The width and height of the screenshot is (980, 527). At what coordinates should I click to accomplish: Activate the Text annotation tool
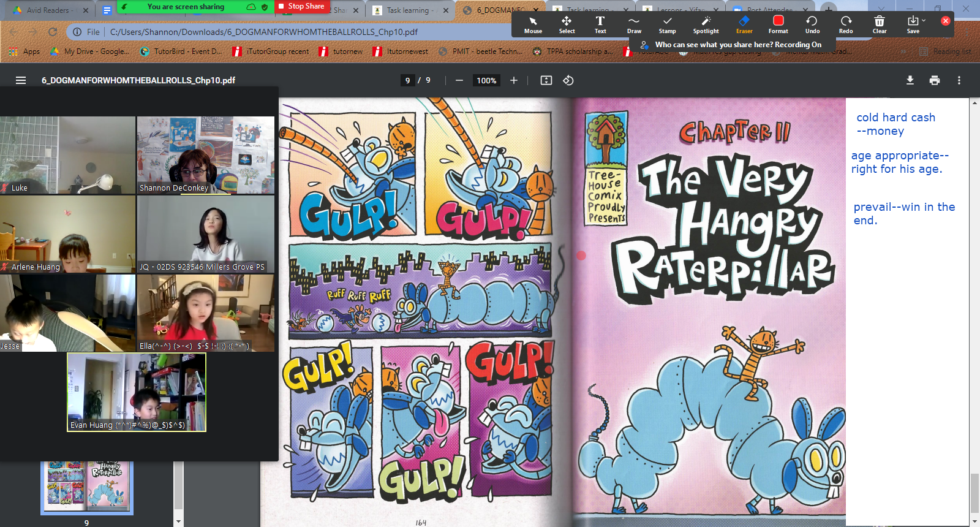pyautogui.click(x=600, y=25)
